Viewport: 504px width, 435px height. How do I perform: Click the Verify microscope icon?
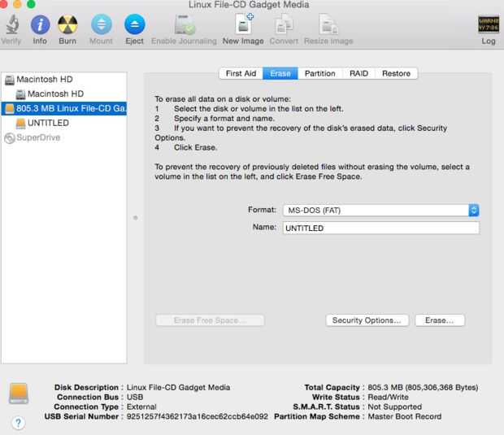[12, 24]
